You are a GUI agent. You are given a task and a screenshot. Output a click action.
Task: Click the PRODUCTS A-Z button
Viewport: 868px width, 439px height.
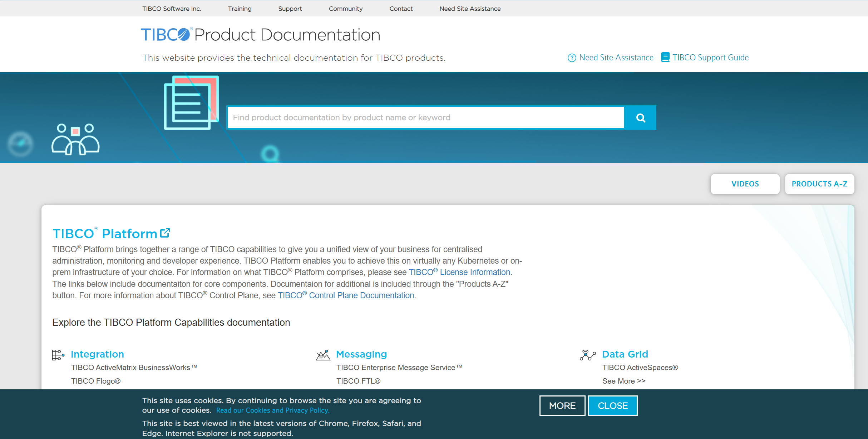(819, 184)
